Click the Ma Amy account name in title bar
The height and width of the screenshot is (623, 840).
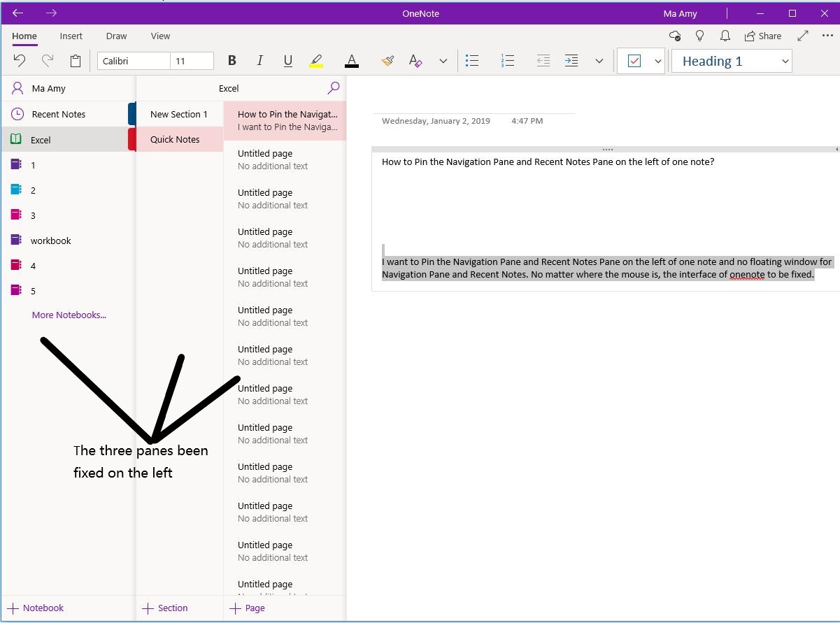coord(680,13)
